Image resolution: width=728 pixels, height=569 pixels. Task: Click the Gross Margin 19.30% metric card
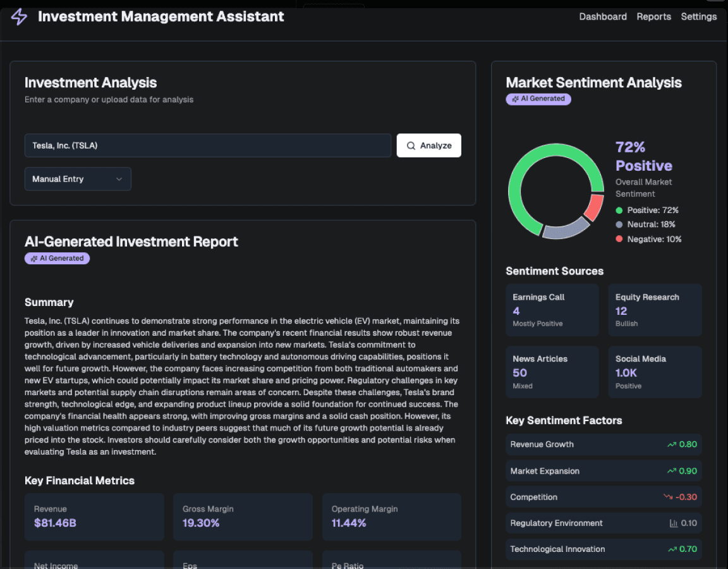pyautogui.click(x=243, y=517)
